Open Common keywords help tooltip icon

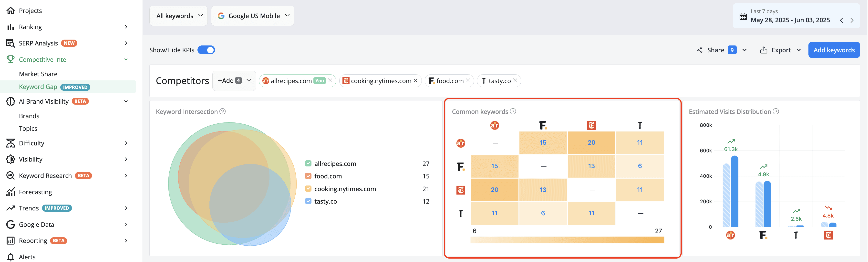pyautogui.click(x=513, y=111)
